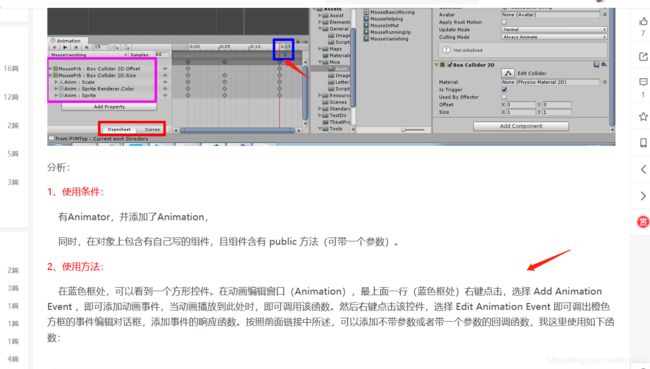The image size is (650, 369).
Task: Open comments via the speech bubble icon
Action: [643, 82]
